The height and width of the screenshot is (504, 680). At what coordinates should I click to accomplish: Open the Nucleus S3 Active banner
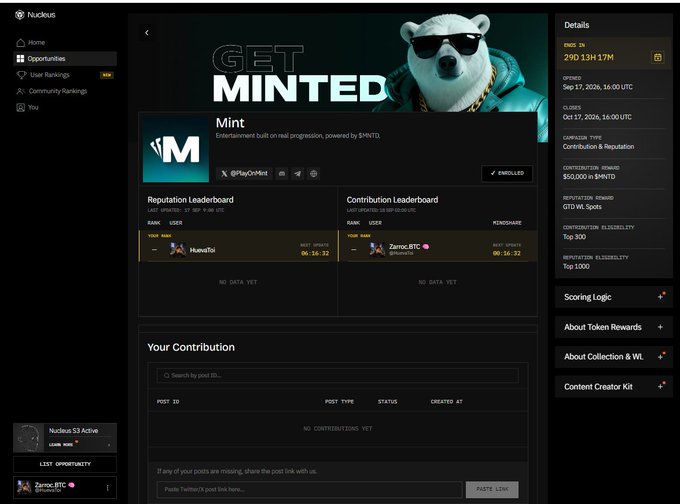point(65,438)
